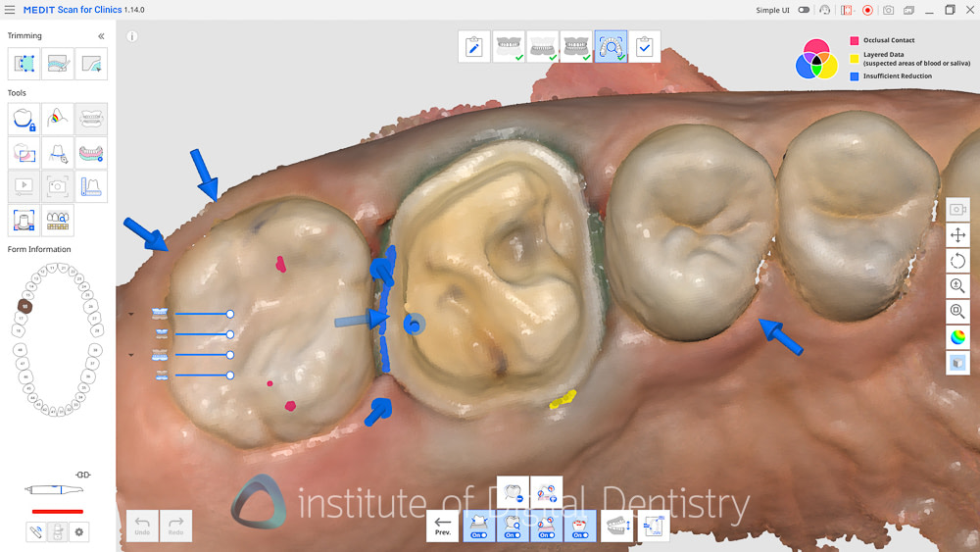Viewport: 980px width, 552px height.
Task: Select the margin line drawing tool
Action: click(x=58, y=153)
